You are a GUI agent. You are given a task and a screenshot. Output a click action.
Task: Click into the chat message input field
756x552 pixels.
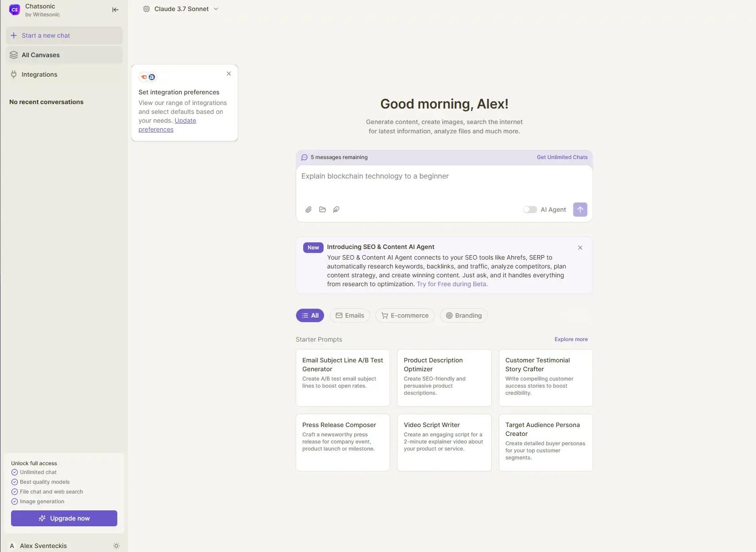444,184
